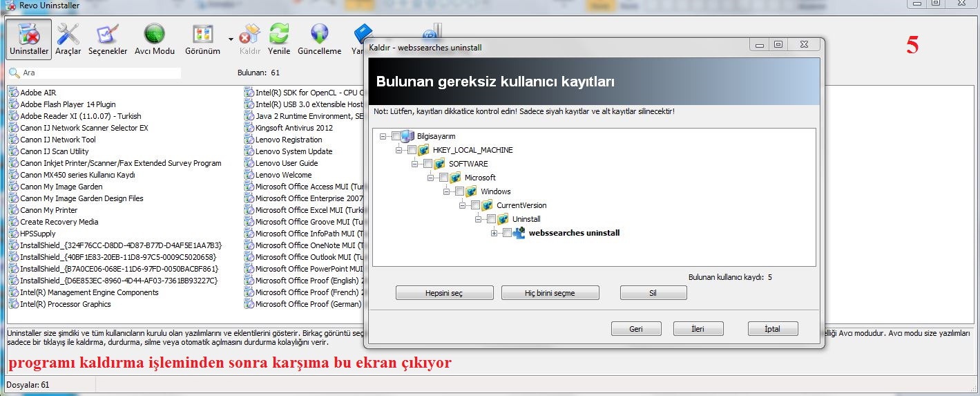Select Canon IJ Scan Utility entry
Image resolution: width=980 pixels, height=396 pixels.
click(x=55, y=151)
